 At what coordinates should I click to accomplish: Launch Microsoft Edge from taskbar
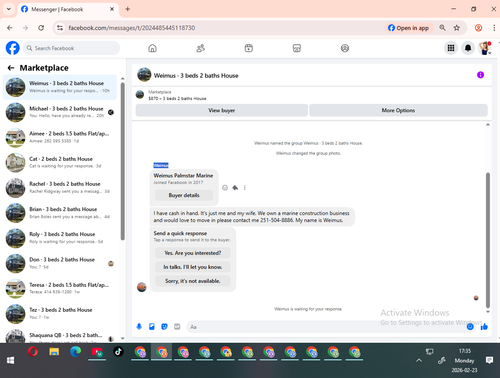[76, 352]
